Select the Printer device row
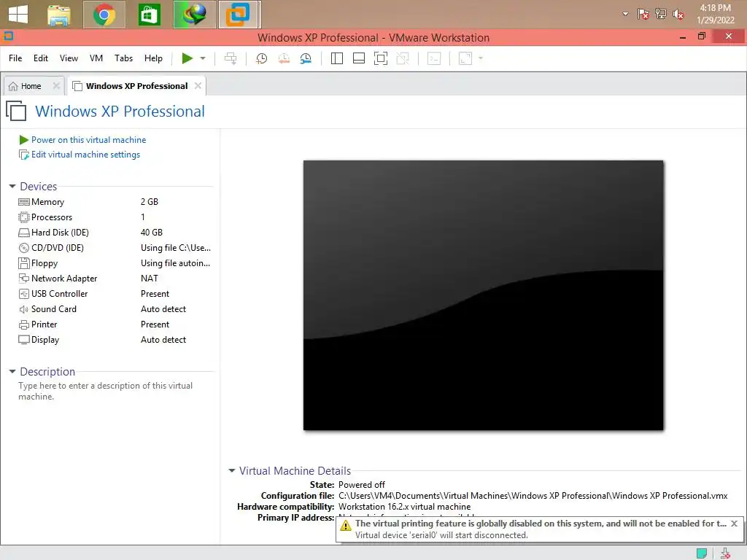Screen dimensions: 747x560 (x=115, y=324)
